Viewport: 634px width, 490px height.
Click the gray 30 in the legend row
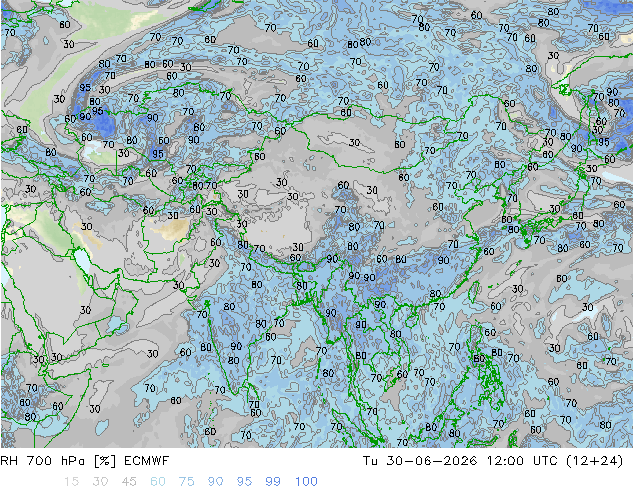click(100, 482)
